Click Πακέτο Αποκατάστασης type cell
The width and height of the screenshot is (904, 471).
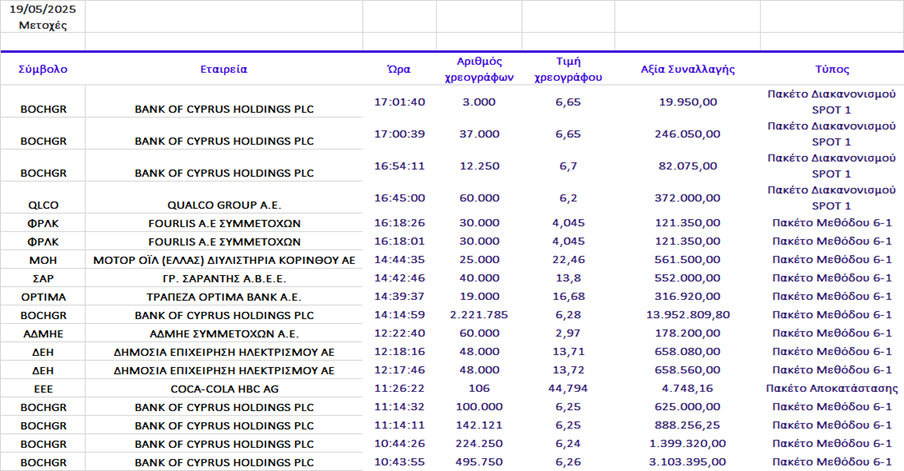832,389
